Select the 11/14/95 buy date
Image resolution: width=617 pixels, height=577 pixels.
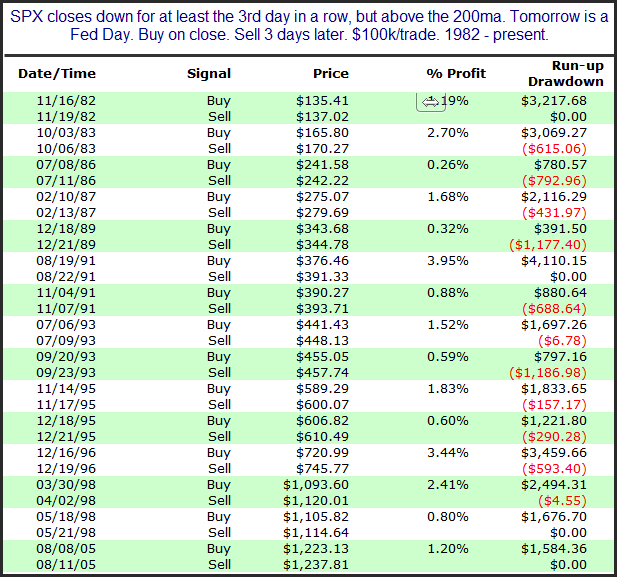click(x=66, y=389)
